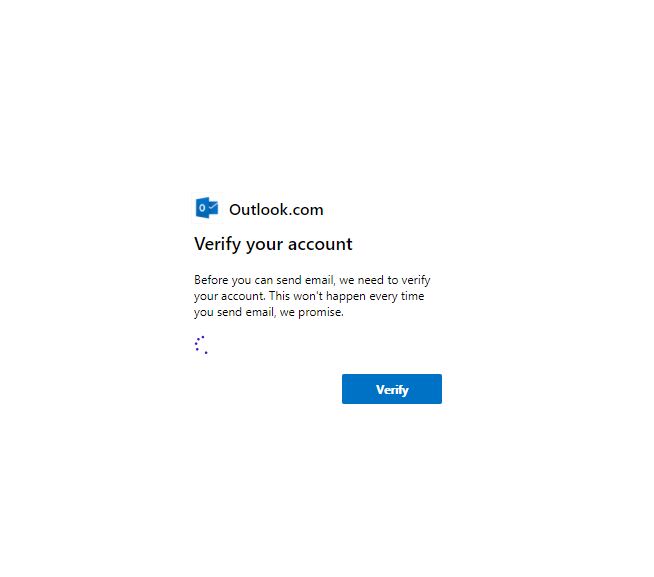Click the Outlook.com brand name text
Viewport: 654px width, 577px height.
276,209
